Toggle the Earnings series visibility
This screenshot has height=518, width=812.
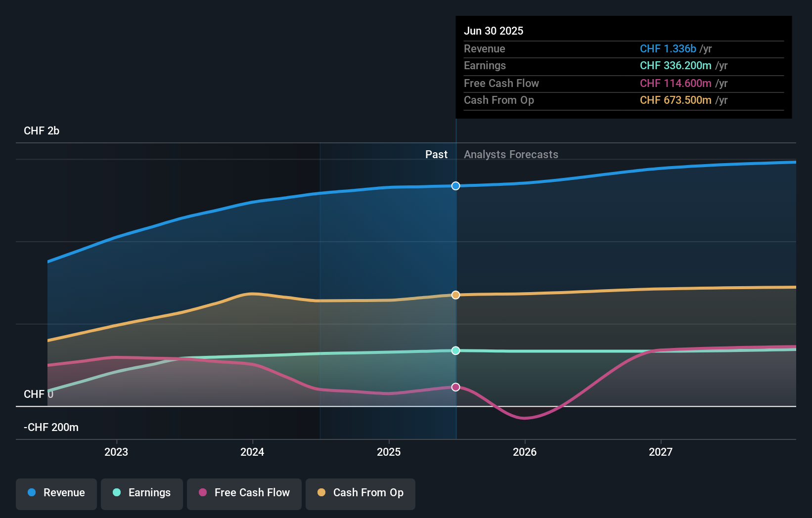[142, 493]
